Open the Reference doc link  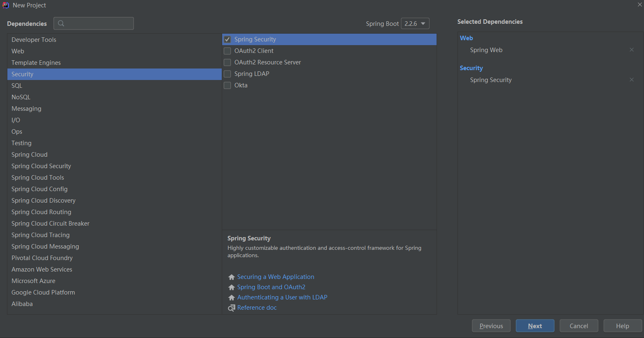tap(257, 308)
